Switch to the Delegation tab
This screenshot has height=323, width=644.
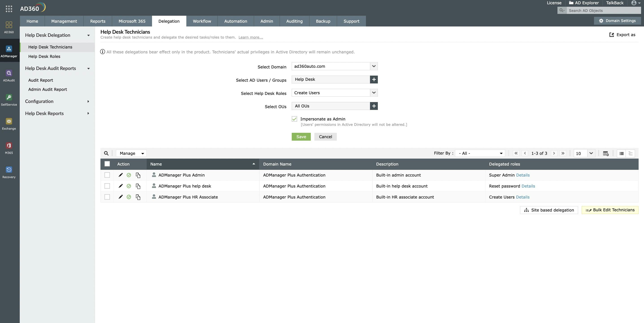(169, 21)
